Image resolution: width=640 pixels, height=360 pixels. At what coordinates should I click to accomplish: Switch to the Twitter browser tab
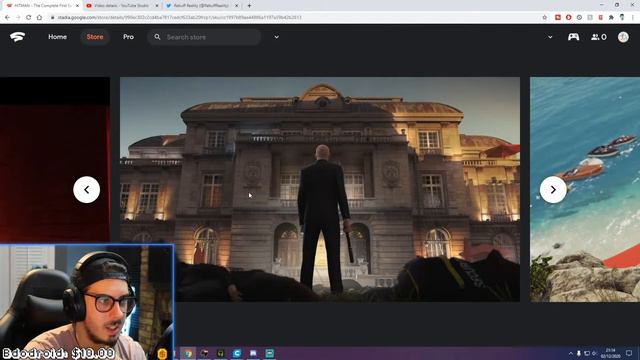[202, 6]
